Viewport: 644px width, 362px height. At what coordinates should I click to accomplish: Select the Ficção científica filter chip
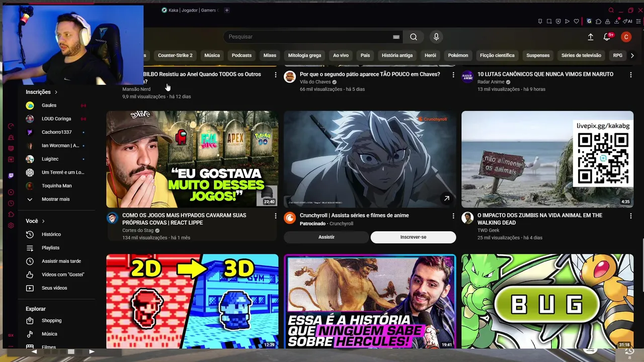[497, 55]
